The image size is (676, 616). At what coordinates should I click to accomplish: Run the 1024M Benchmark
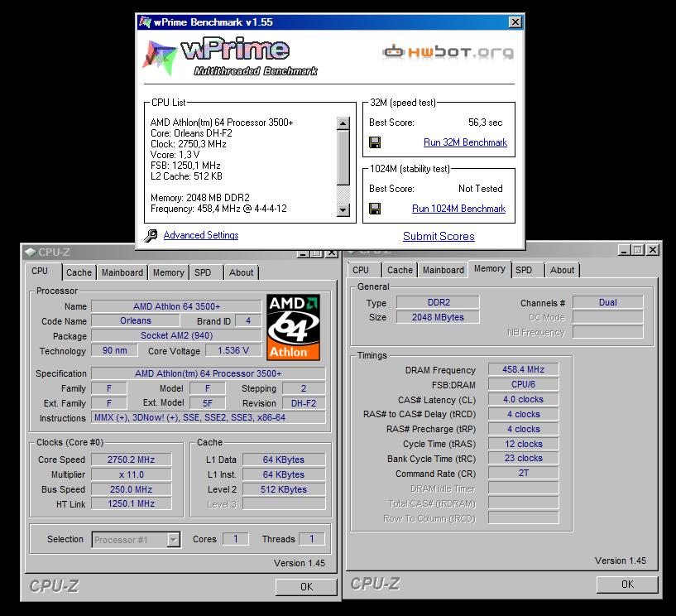458,209
